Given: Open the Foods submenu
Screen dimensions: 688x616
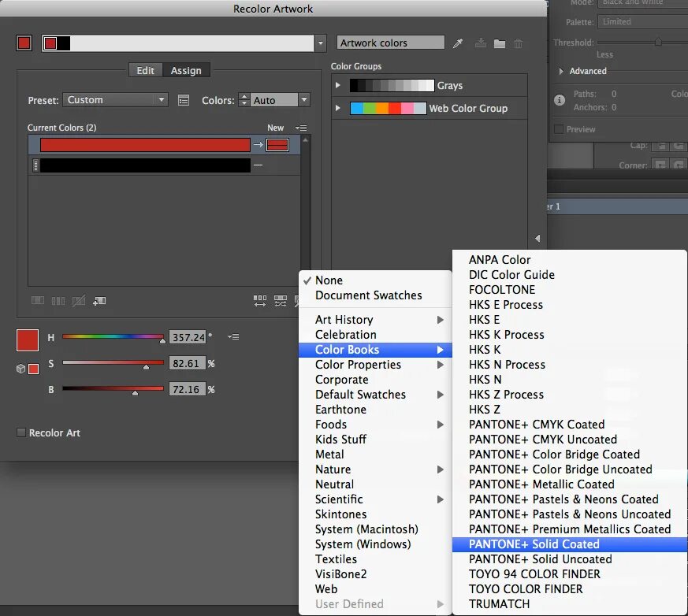Looking at the screenshot, I should click(x=375, y=425).
